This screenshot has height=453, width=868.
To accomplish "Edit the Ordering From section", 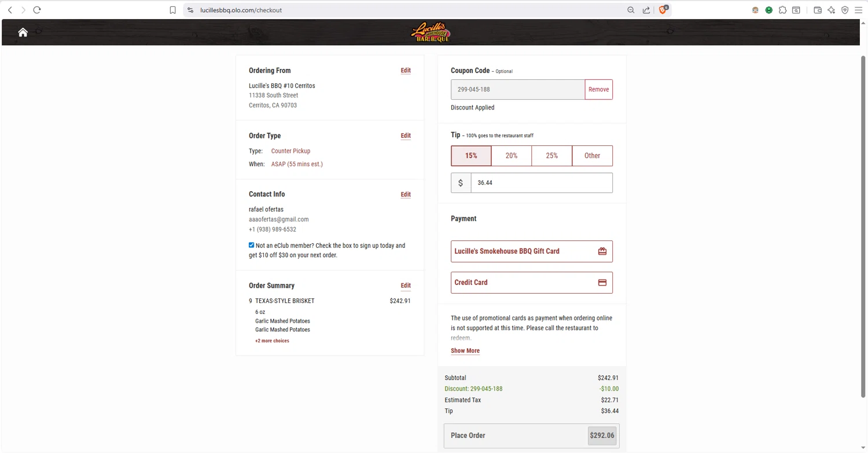I will tap(406, 71).
